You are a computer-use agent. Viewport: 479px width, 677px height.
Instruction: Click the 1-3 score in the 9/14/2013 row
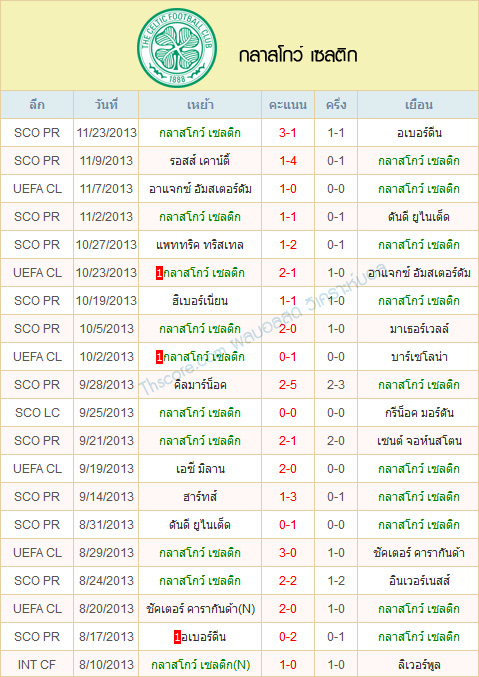(x=288, y=497)
